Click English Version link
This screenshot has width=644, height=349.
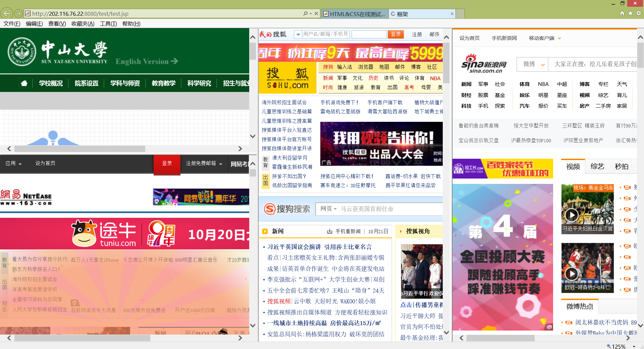(x=147, y=61)
